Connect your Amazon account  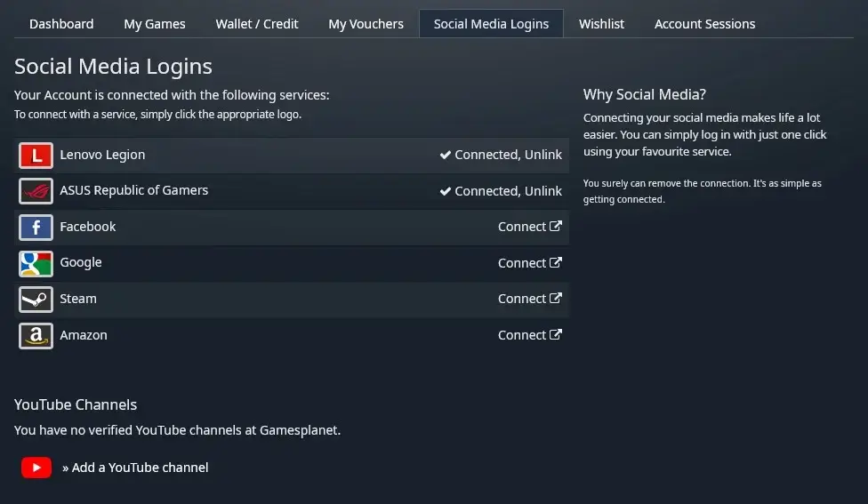click(529, 335)
